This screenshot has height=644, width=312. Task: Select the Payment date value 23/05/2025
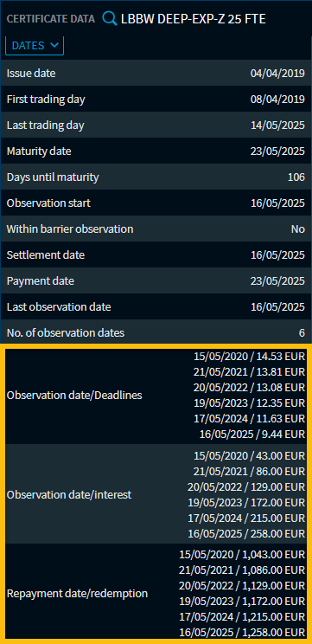pyautogui.click(x=278, y=281)
